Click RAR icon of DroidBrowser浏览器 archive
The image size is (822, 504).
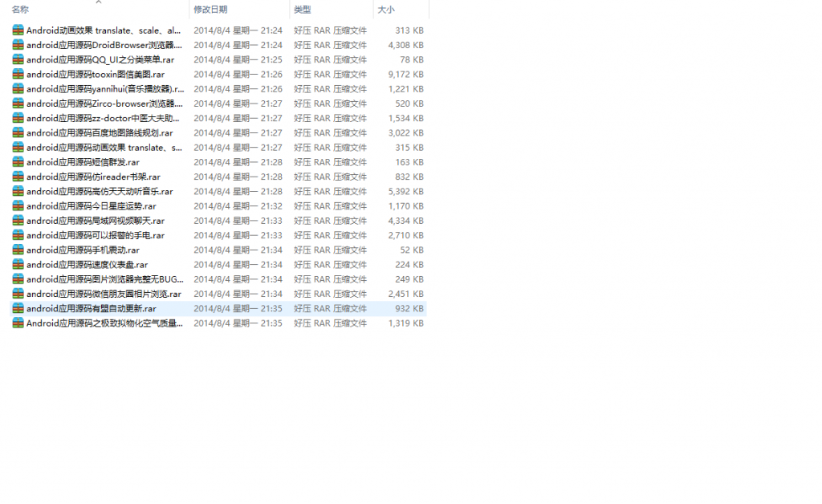click(18, 45)
